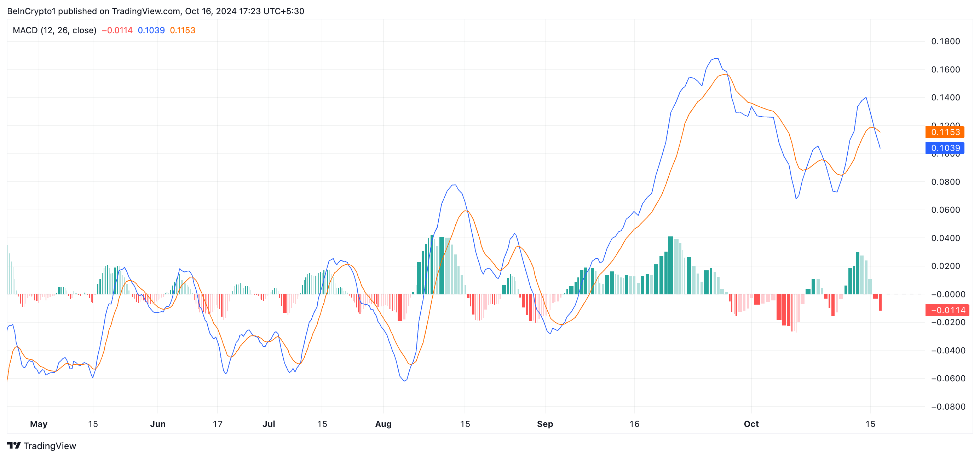Click the Sep label on time axis
Screen dimensions: 980x458
point(545,424)
